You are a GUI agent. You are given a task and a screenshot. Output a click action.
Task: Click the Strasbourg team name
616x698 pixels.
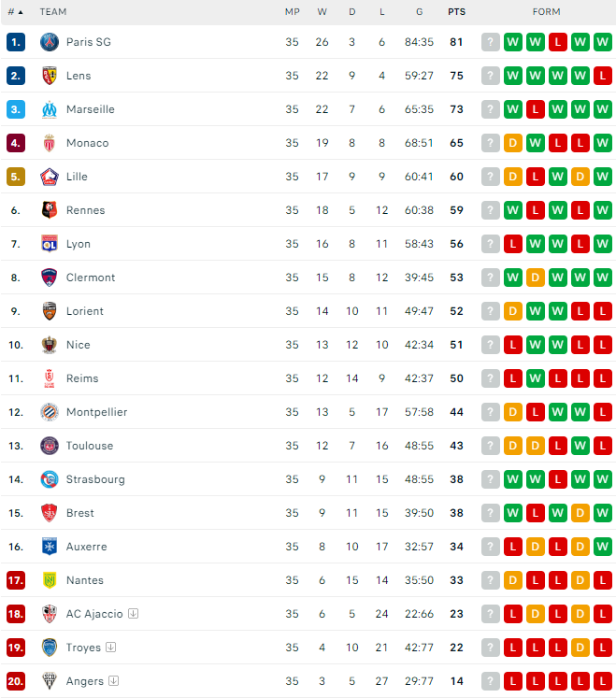(x=95, y=479)
